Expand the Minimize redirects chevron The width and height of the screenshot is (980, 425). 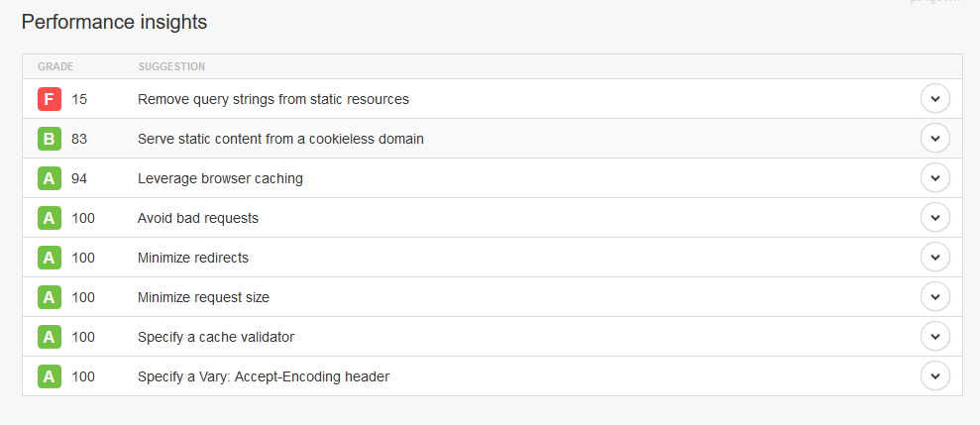click(934, 258)
